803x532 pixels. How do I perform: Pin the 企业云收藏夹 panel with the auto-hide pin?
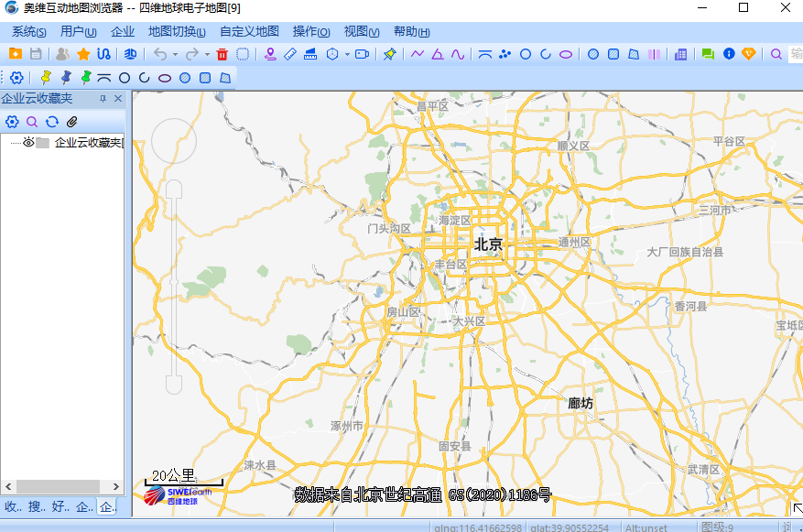click(x=103, y=99)
